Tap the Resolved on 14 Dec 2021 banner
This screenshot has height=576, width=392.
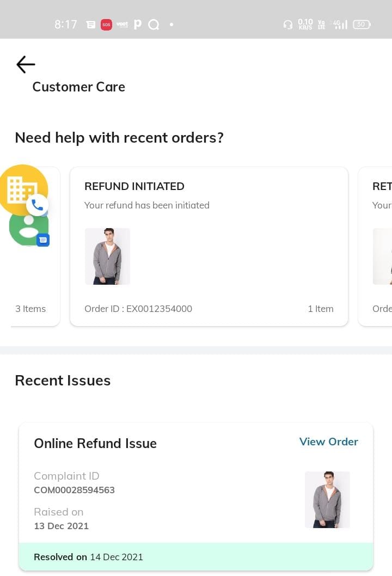(196, 557)
